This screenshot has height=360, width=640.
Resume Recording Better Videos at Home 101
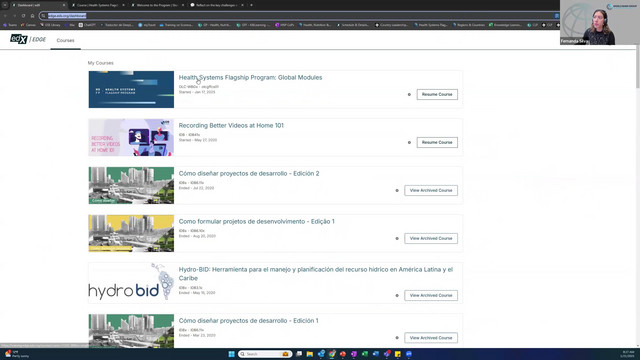437,142
